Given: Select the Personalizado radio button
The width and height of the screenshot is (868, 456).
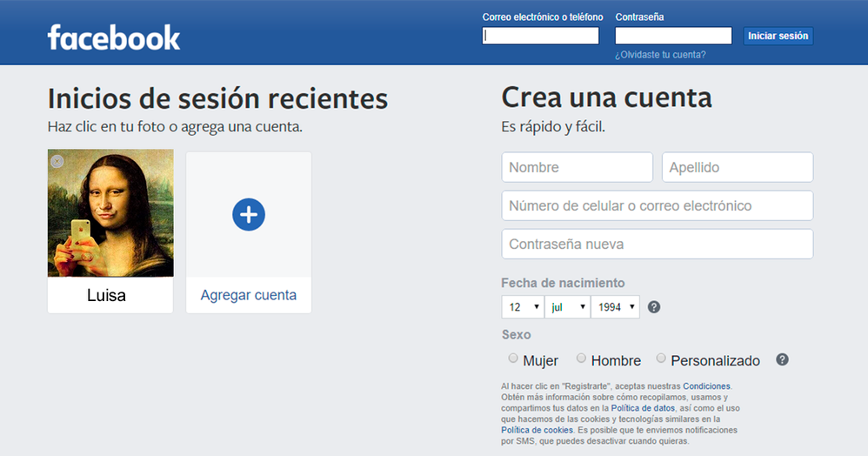Looking at the screenshot, I should (x=661, y=358).
